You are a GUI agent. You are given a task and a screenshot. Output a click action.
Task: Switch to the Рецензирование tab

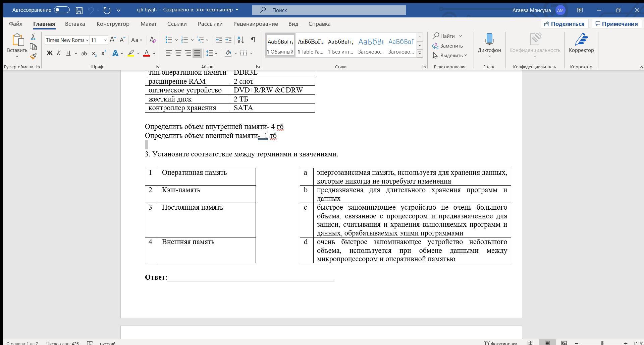[x=256, y=24]
